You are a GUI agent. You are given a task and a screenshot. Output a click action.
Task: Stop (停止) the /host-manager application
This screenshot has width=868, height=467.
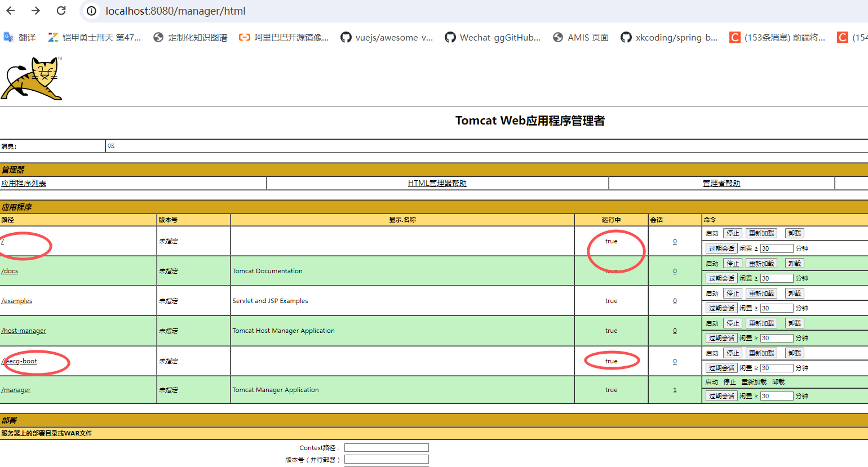[733, 323]
